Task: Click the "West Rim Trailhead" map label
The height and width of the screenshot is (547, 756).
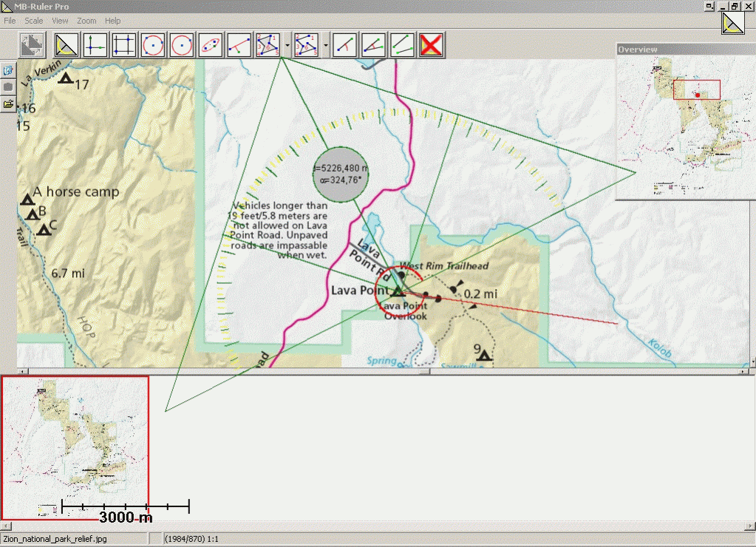Action: [x=444, y=266]
